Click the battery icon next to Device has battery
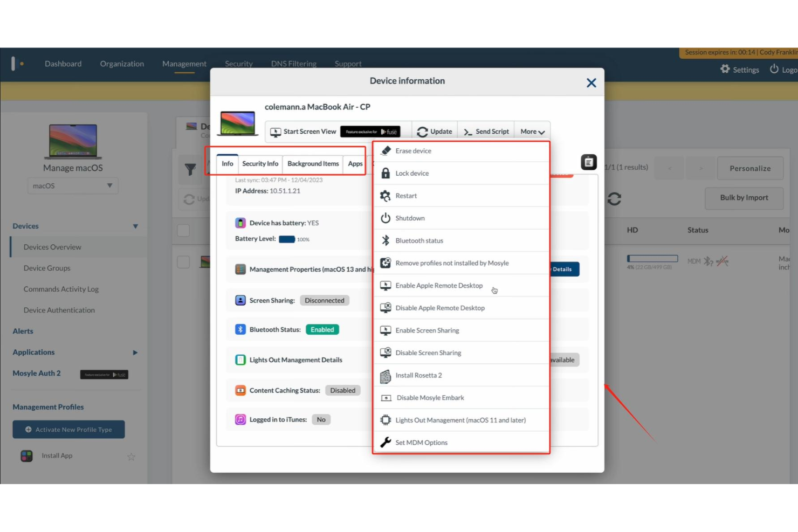The image size is (798, 532). [240, 223]
